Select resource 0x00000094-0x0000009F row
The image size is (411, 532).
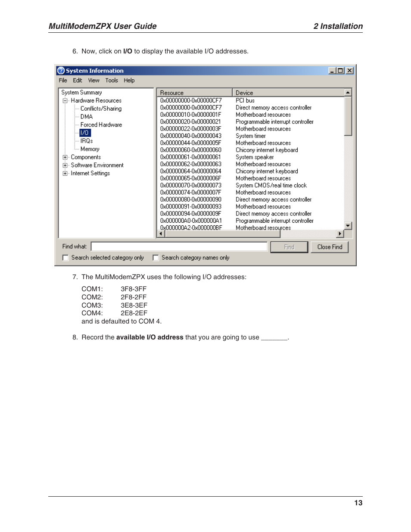pyautogui.click(x=250, y=214)
